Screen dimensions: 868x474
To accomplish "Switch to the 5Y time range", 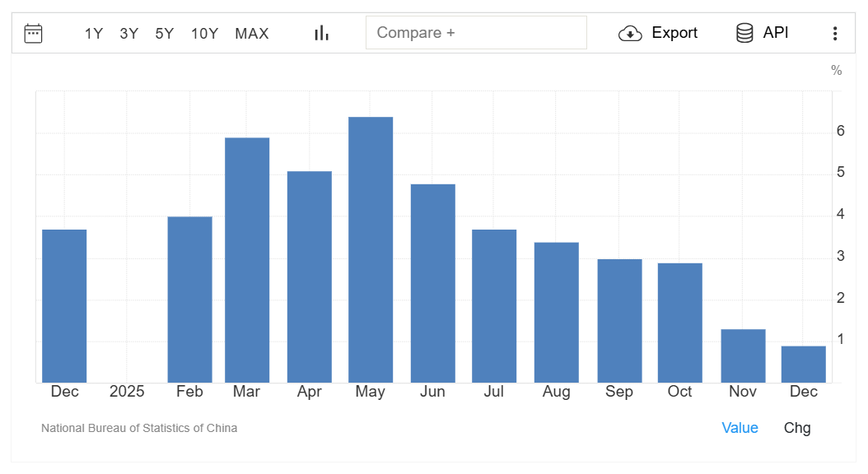I will pyautogui.click(x=165, y=34).
